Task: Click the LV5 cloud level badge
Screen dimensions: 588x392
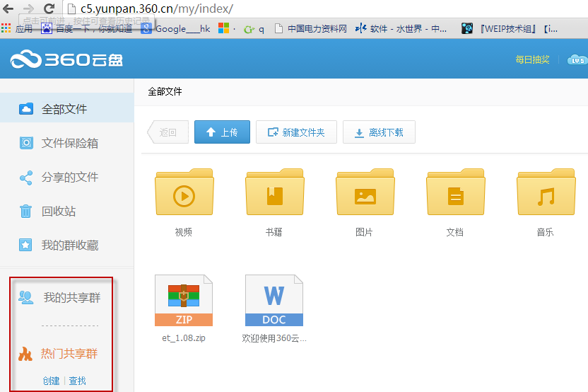Action: [577, 59]
